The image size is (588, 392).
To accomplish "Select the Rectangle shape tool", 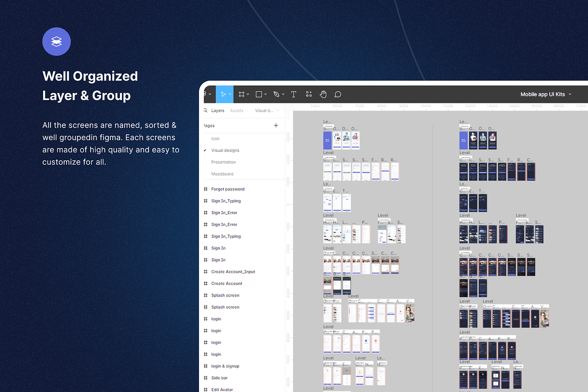I will click(259, 94).
